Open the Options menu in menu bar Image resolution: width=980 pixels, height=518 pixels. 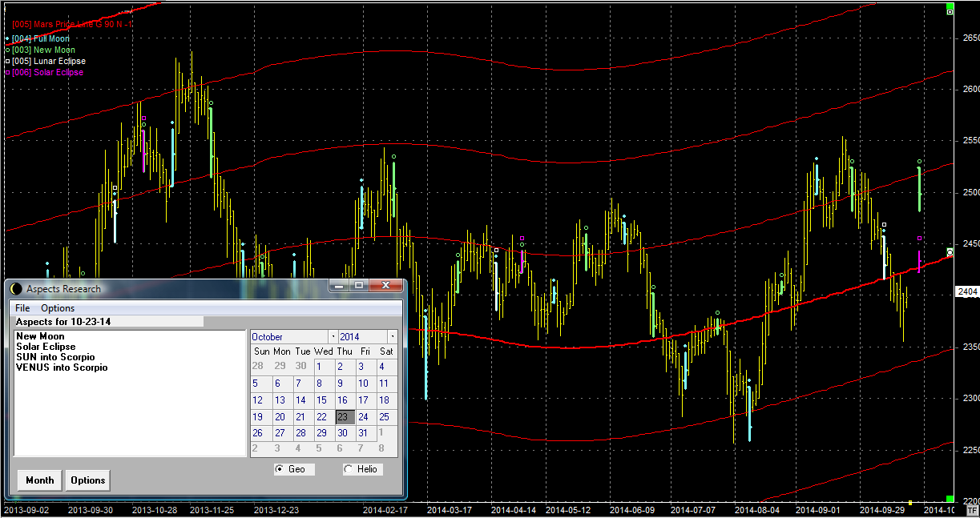[x=58, y=308]
